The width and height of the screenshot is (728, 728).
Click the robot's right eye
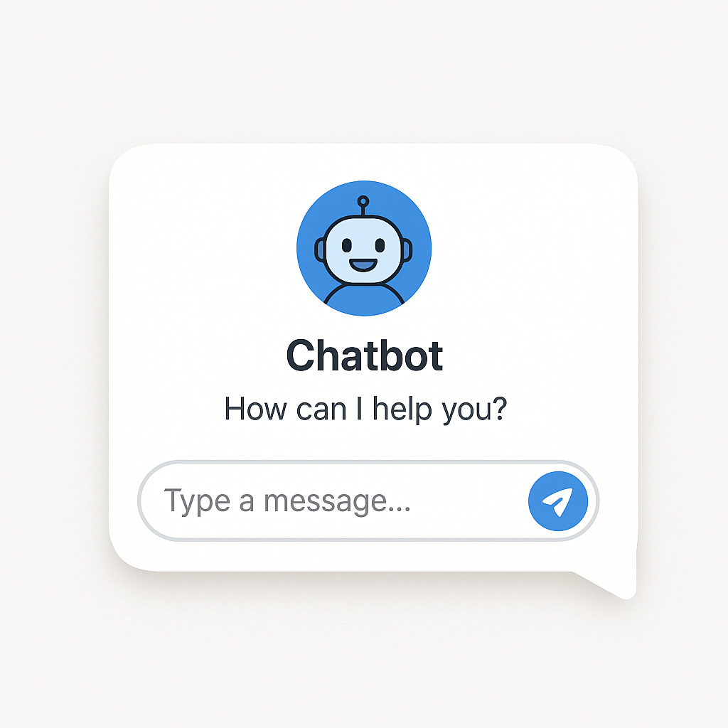coord(380,245)
